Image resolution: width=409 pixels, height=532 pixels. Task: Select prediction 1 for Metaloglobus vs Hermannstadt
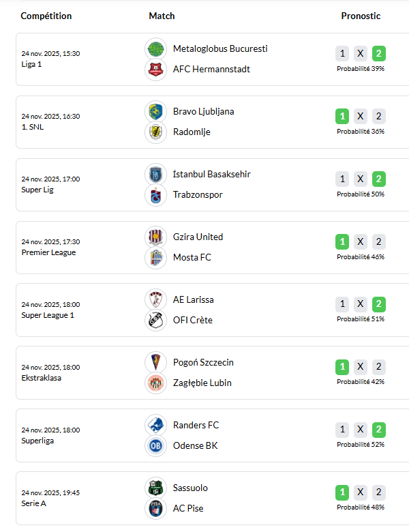(342, 54)
